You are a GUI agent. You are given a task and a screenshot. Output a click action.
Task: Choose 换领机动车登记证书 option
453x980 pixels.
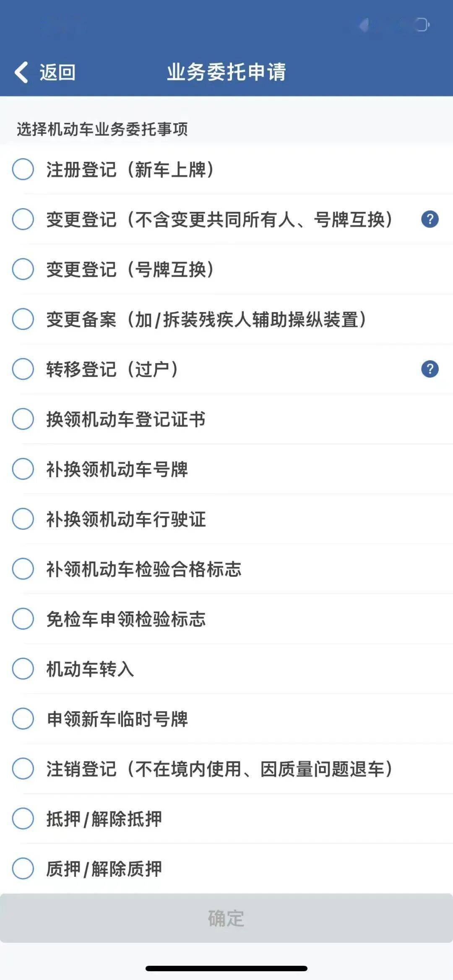click(23, 419)
